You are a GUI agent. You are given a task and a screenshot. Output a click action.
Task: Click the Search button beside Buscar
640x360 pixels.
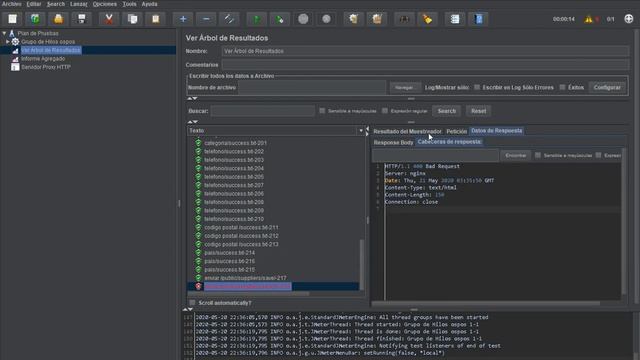[x=447, y=111]
